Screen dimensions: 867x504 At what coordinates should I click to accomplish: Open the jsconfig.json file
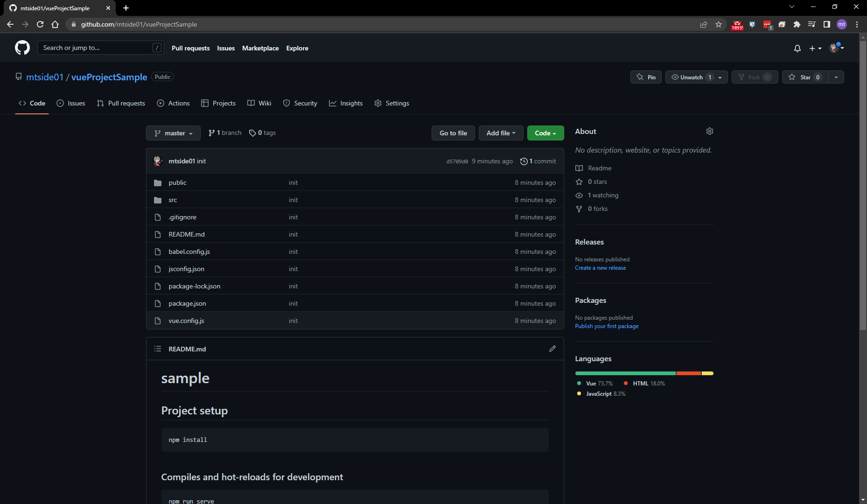[x=186, y=269]
